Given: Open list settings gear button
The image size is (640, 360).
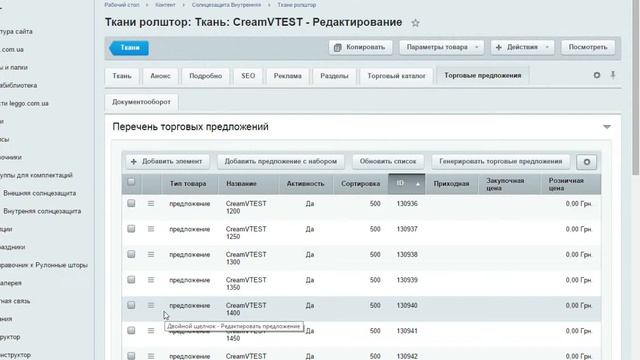Looking at the screenshot, I should pyautogui.click(x=587, y=162).
